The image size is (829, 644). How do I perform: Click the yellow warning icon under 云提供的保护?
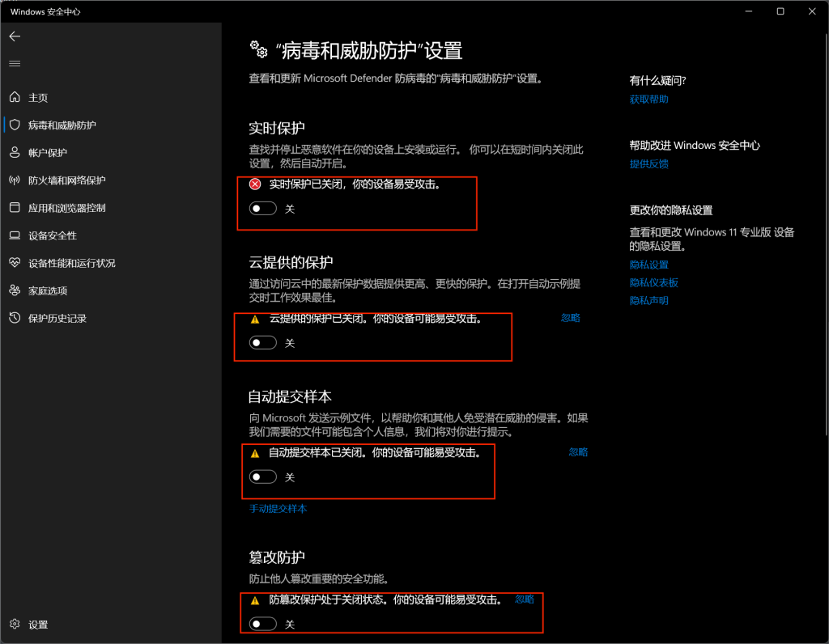(255, 319)
